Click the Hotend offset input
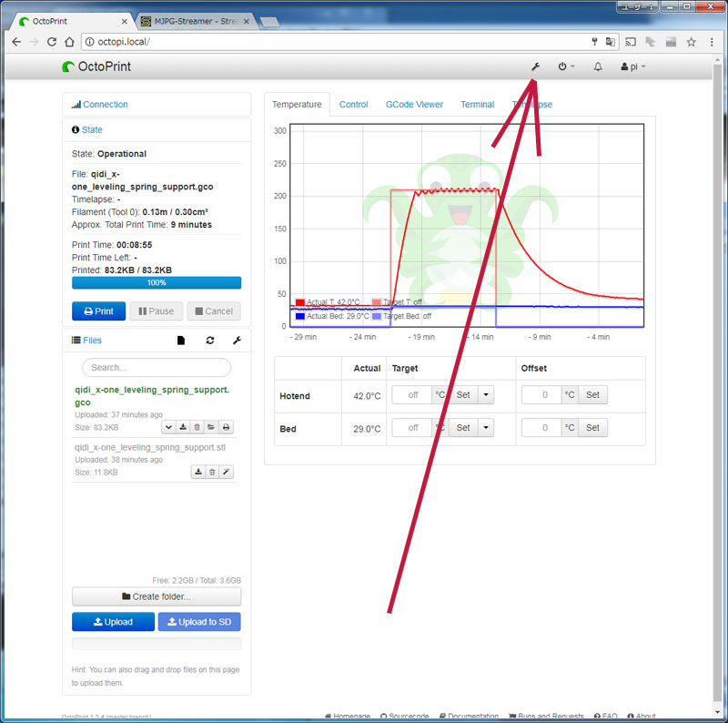 [x=541, y=395]
